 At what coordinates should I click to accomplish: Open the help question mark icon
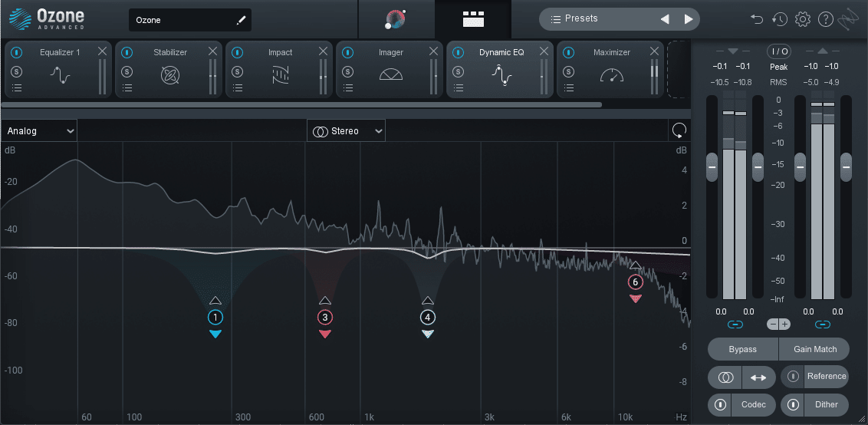(825, 19)
